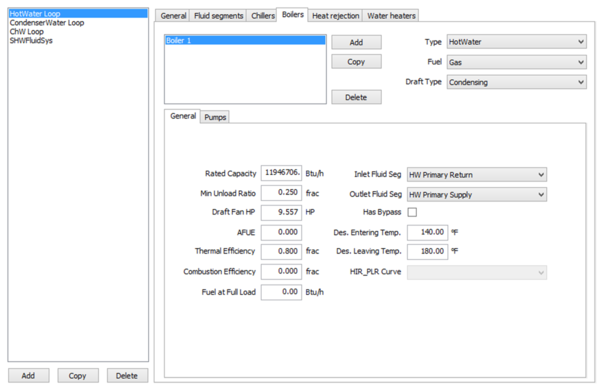The width and height of the screenshot is (602, 384).
Task: Open the Fuel dropdown showing Gas
Action: [x=516, y=62]
